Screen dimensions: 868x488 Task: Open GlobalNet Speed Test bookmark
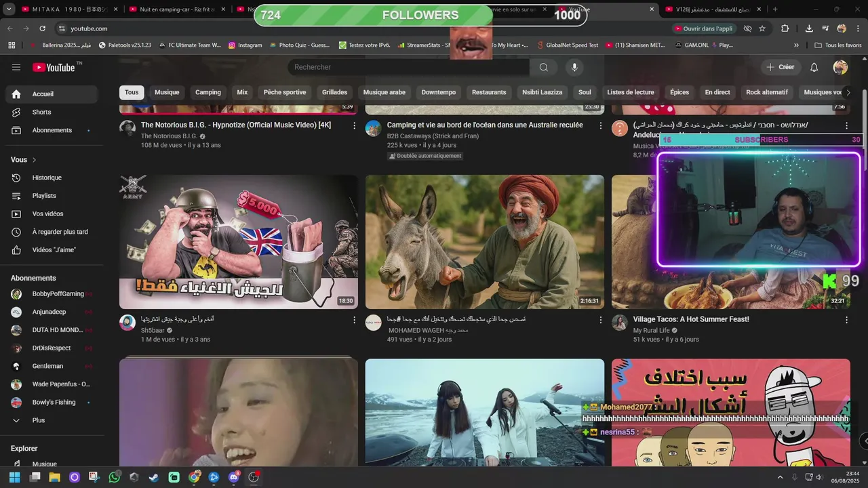(567, 45)
